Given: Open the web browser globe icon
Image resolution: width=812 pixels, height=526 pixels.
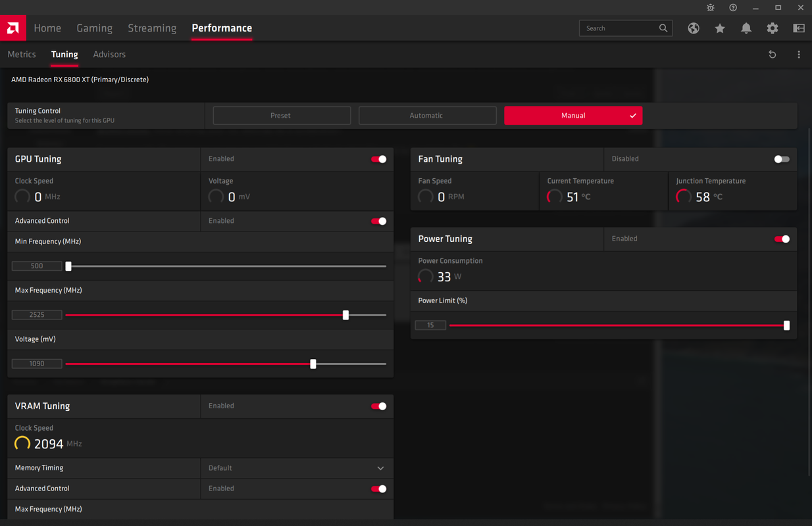Looking at the screenshot, I should click(x=694, y=28).
